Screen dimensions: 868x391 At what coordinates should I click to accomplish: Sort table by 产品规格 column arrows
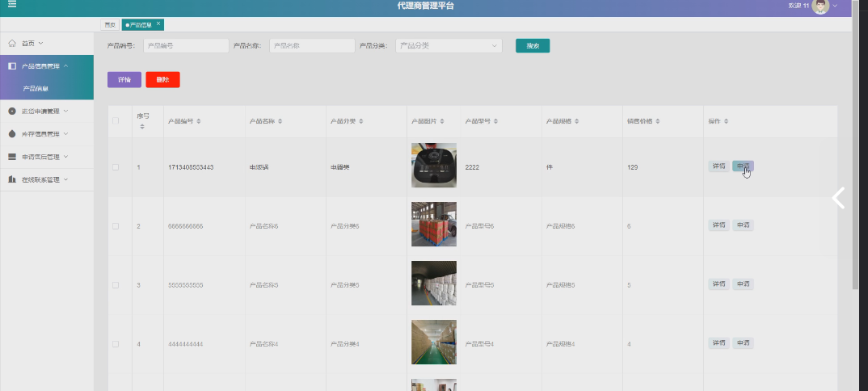click(577, 121)
